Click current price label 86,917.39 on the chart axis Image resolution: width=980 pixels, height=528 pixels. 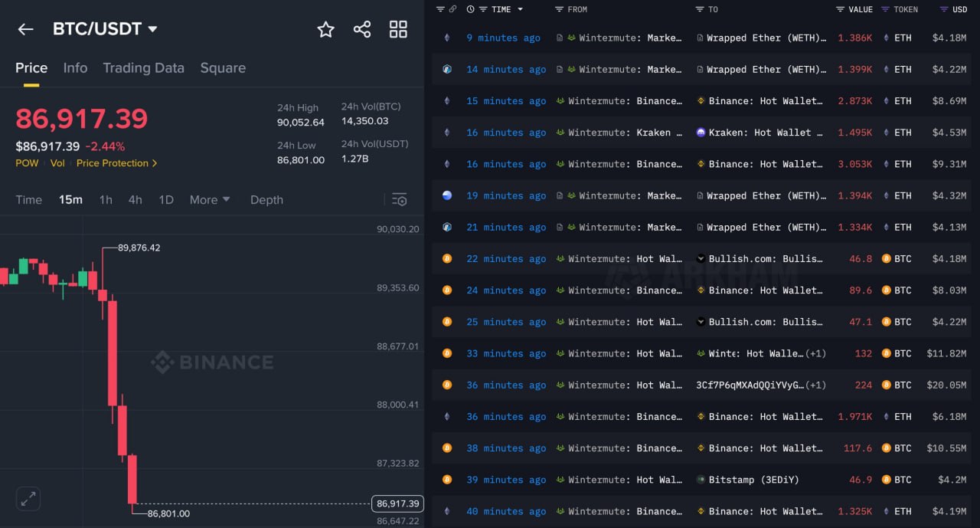click(397, 503)
